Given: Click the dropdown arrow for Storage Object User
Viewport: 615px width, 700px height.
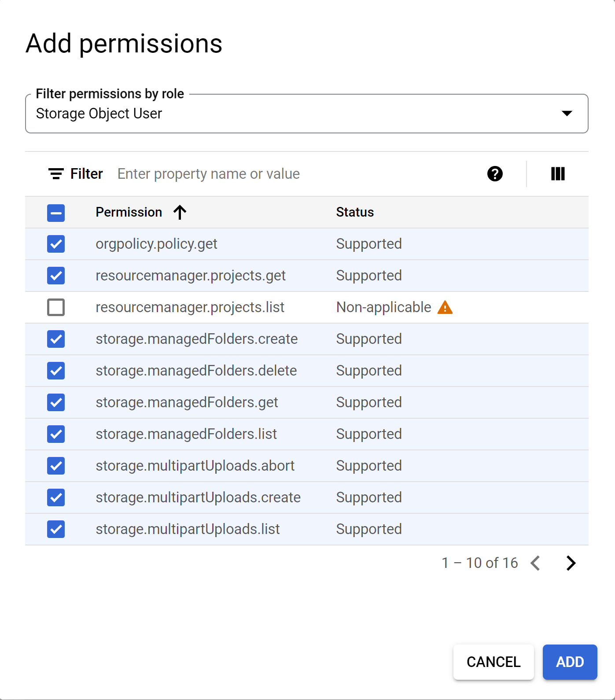Looking at the screenshot, I should (x=567, y=114).
